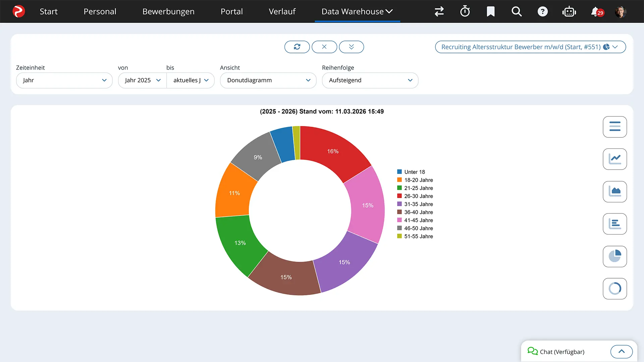Select the donut chart view icon
Viewport: 644px width, 362px height.
coord(615,289)
